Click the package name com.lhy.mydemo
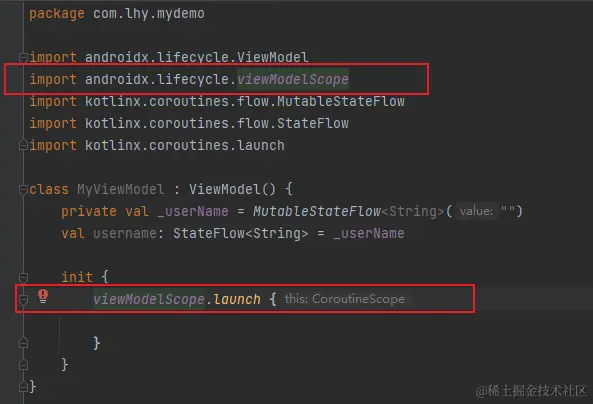 pyautogui.click(x=149, y=14)
